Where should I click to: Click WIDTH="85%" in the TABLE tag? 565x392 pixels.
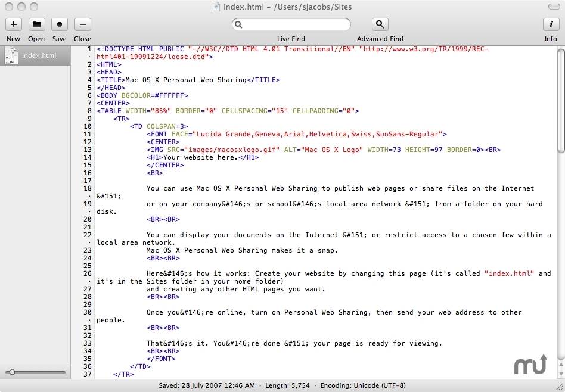click(148, 111)
